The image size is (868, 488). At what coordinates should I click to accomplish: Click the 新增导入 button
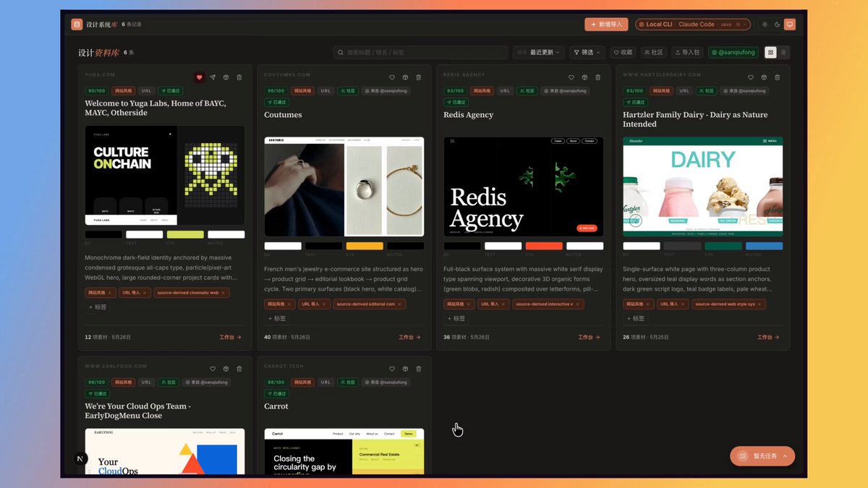[606, 25]
